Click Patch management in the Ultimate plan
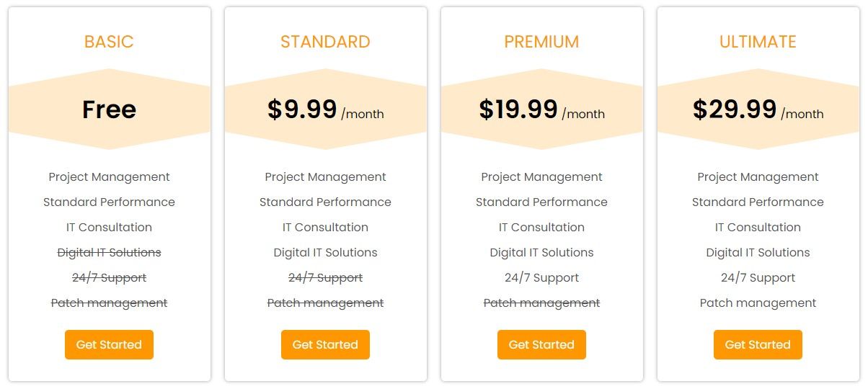The image size is (868, 389). [x=758, y=303]
